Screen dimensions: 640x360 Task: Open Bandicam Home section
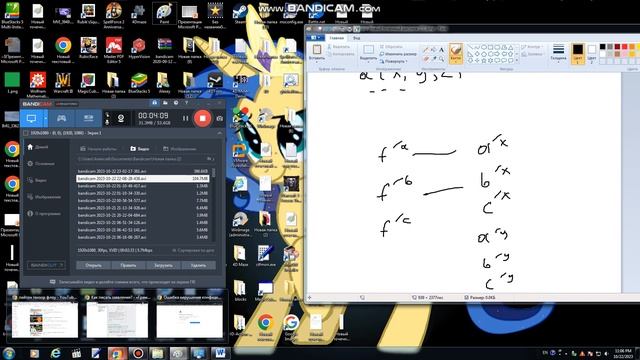pos(38,147)
